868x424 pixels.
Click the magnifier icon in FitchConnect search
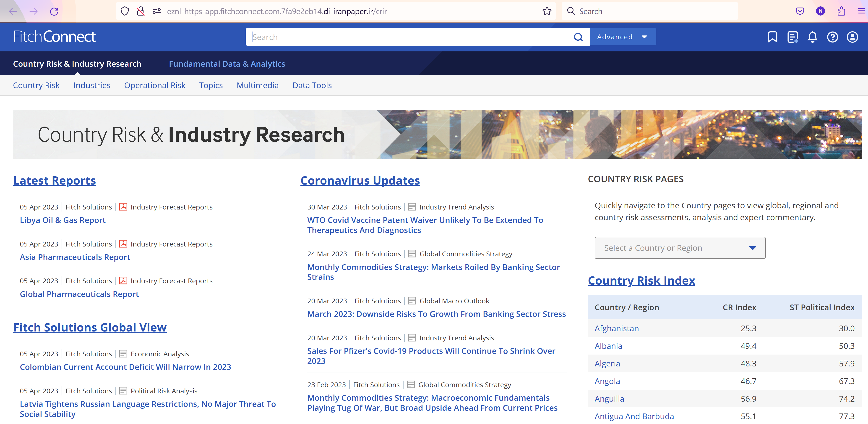click(x=578, y=37)
